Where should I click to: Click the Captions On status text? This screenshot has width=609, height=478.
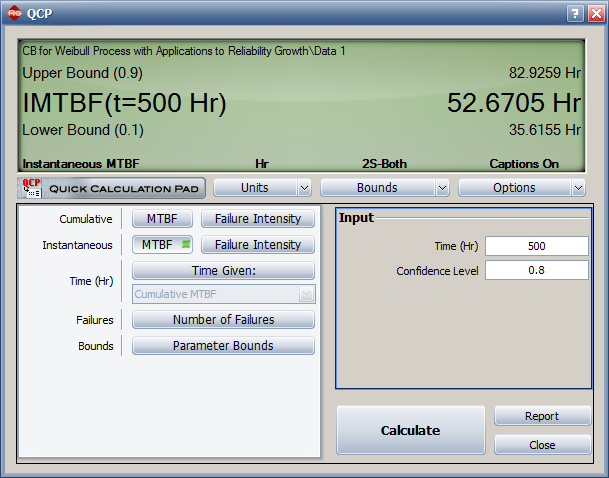coord(524,164)
